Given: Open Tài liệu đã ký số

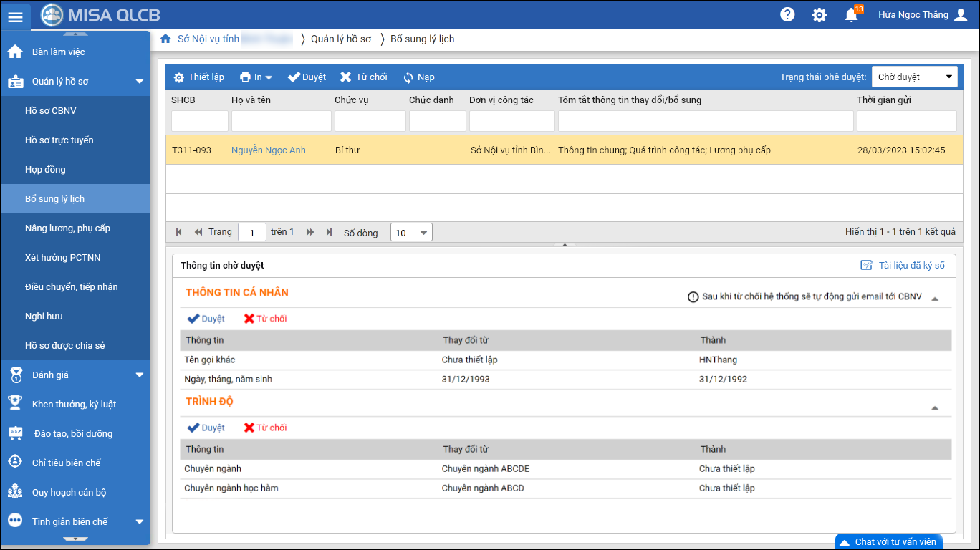Looking at the screenshot, I should (x=903, y=266).
